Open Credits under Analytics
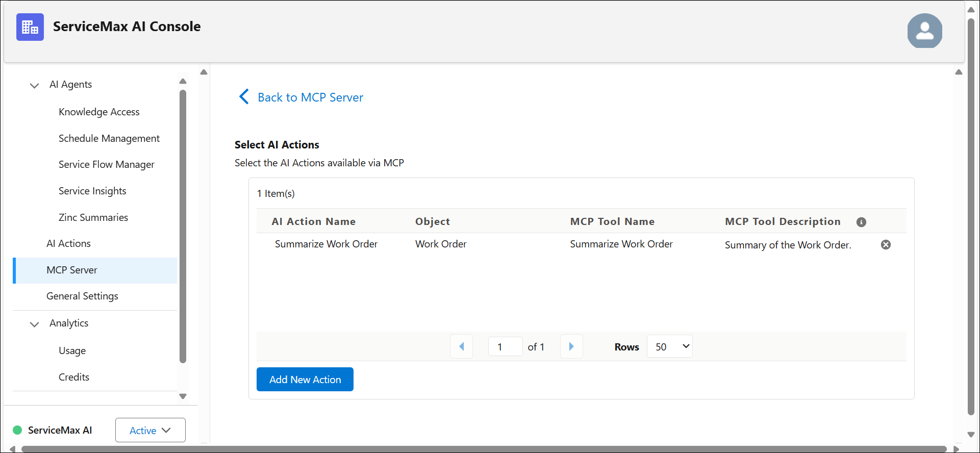Screen dimensions: 980x453 pyautogui.click(x=74, y=377)
